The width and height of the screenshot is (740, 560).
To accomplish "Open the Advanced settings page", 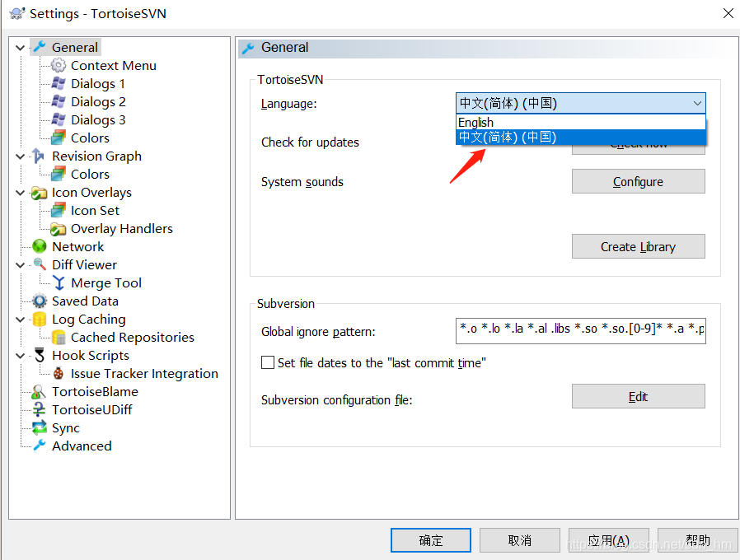I will click(82, 446).
